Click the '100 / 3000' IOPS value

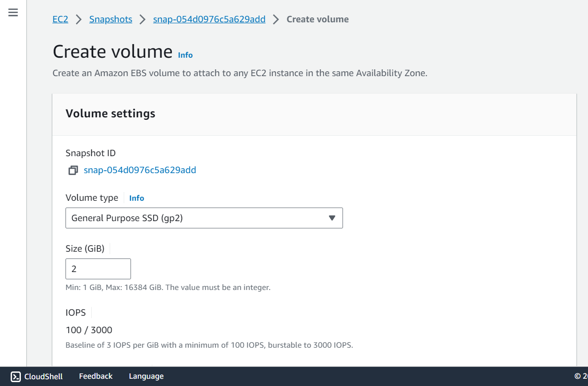click(89, 330)
